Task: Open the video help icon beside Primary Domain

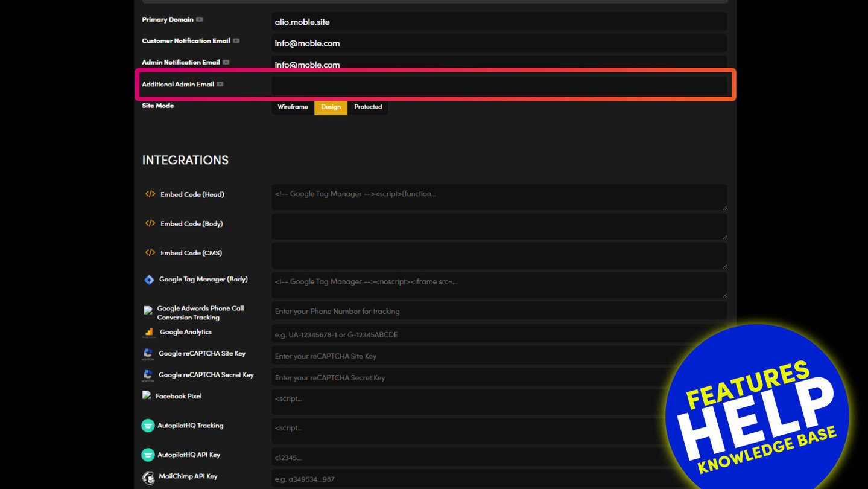Action: (200, 19)
